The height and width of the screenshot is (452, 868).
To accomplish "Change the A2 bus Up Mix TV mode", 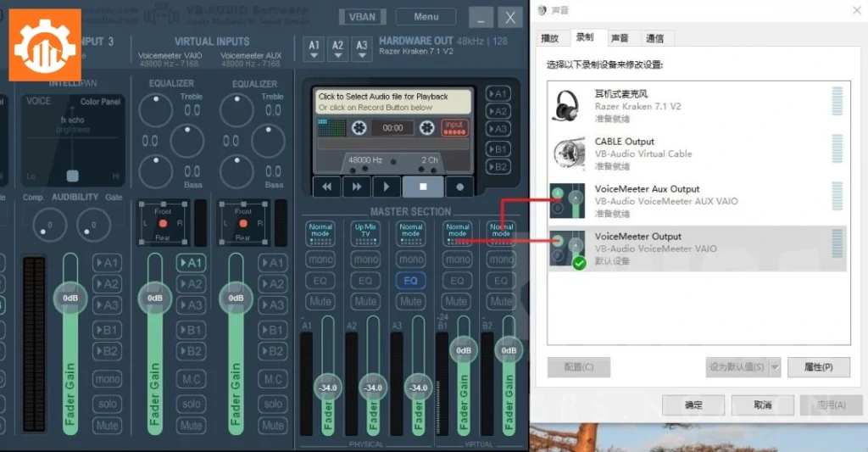I will tap(365, 234).
